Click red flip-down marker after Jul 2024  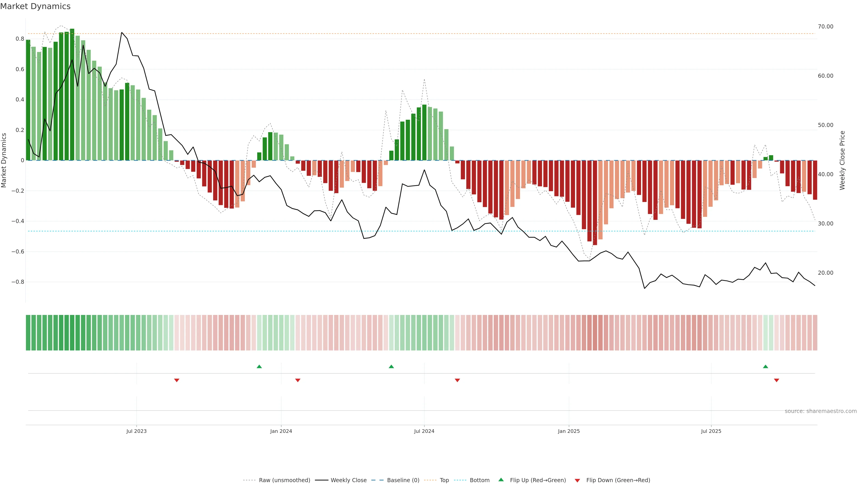tap(457, 380)
